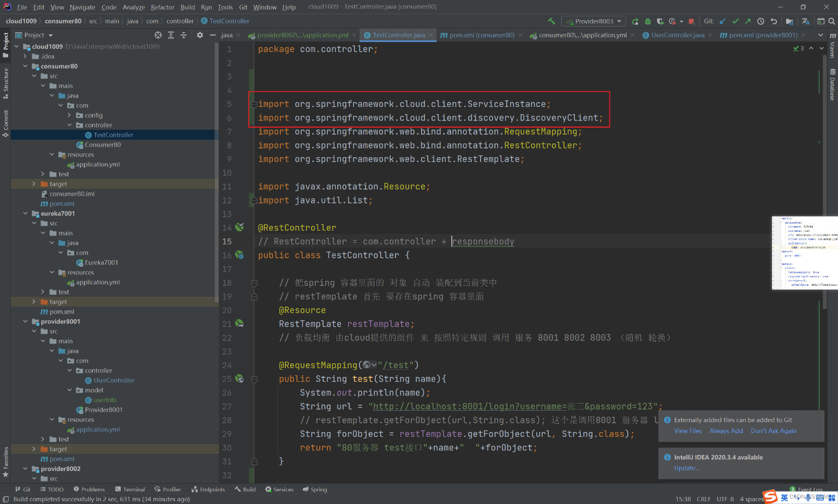Toggle the Services tool window at bottom
This screenshot has height=504, width=838.
tap(279, 489)
